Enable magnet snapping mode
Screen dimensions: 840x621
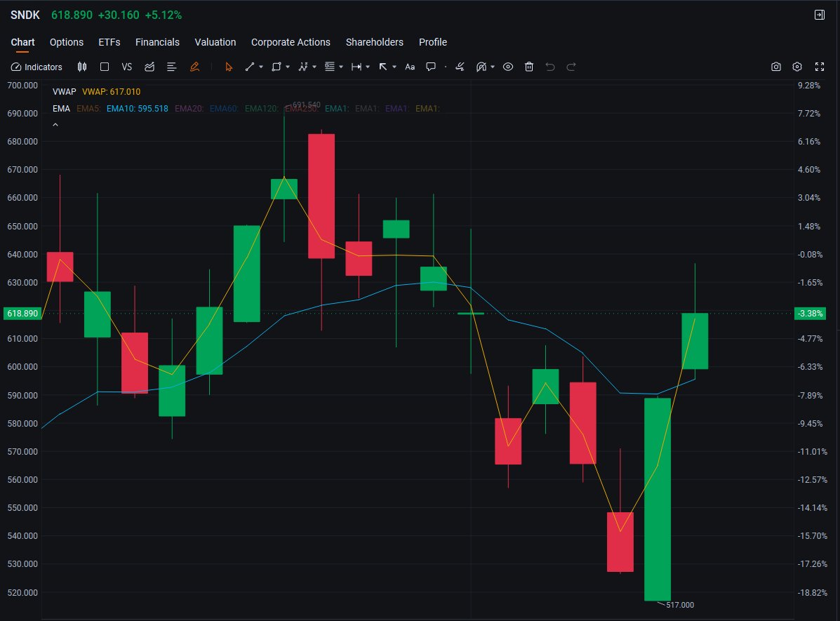pyautogui.click(x=480, y=67)
